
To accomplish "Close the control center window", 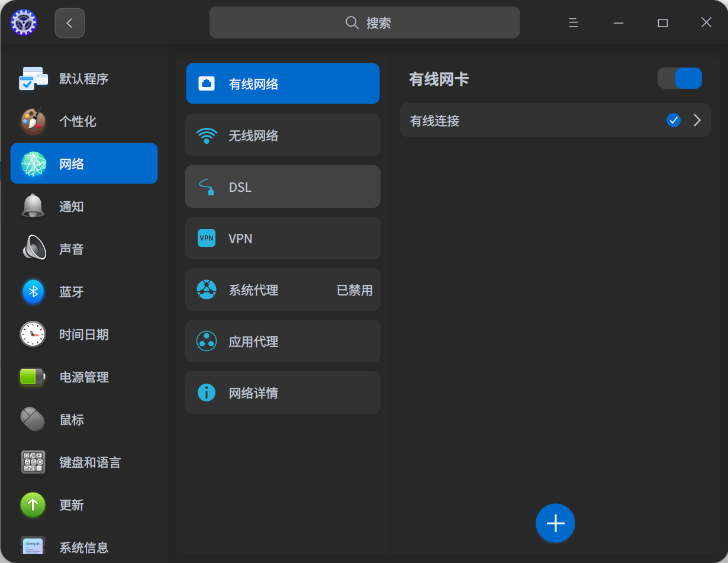I will pos(706,22).
